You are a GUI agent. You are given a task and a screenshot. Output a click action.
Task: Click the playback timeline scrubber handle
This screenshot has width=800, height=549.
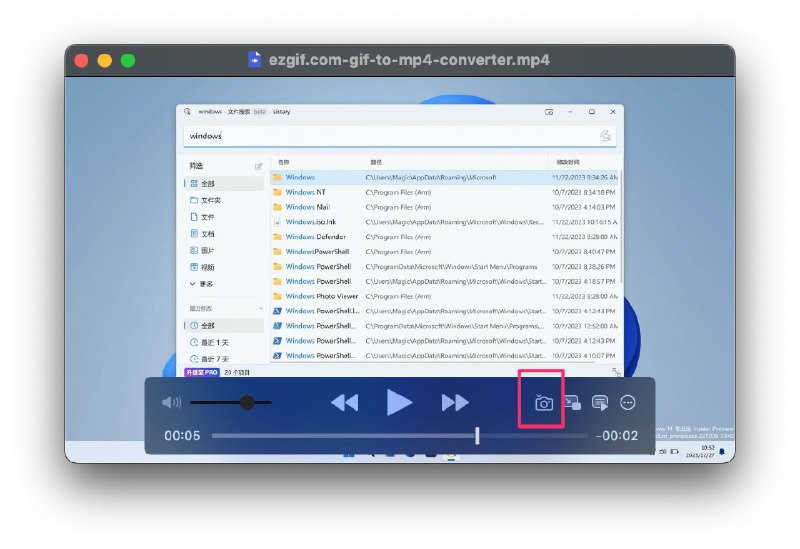click(477, 435)
